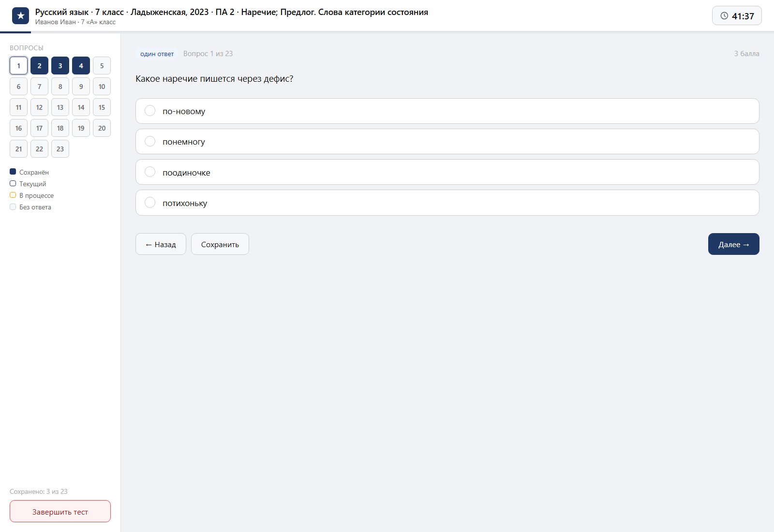Open question 1 in the navigator
The width and height of the screenshot is (774, 532).
tap(18, 66)
